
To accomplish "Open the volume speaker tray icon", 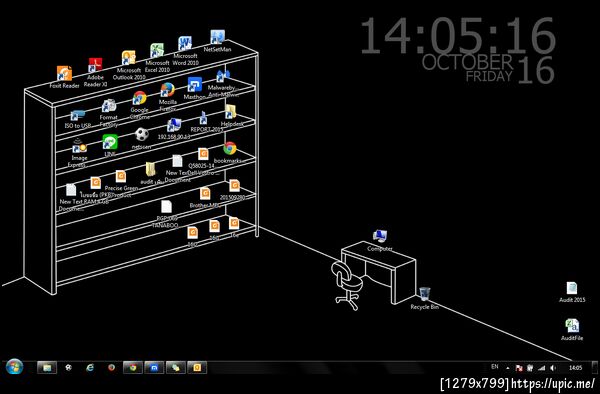I will 553,368.
